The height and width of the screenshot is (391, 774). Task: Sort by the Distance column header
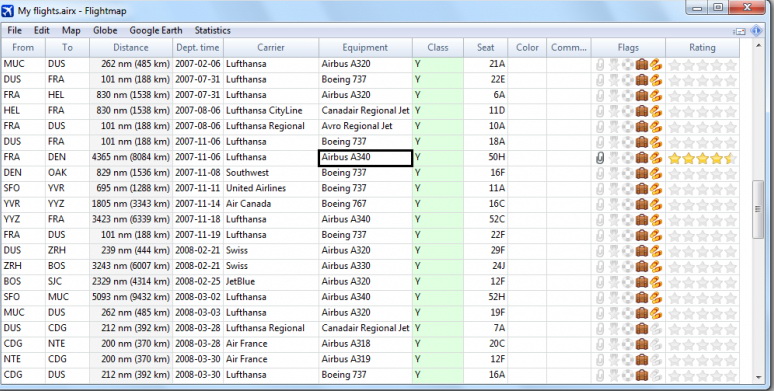point(131,48)
